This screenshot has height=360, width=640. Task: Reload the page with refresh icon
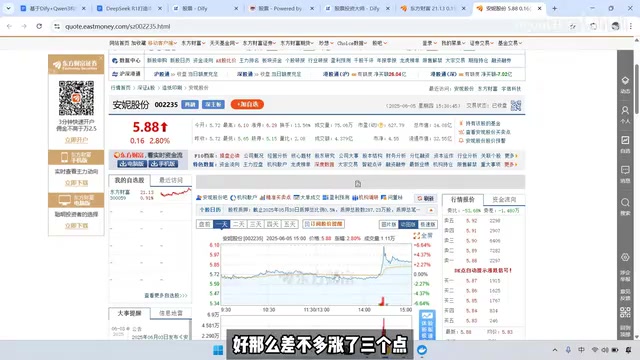click(x=39, y=26)
